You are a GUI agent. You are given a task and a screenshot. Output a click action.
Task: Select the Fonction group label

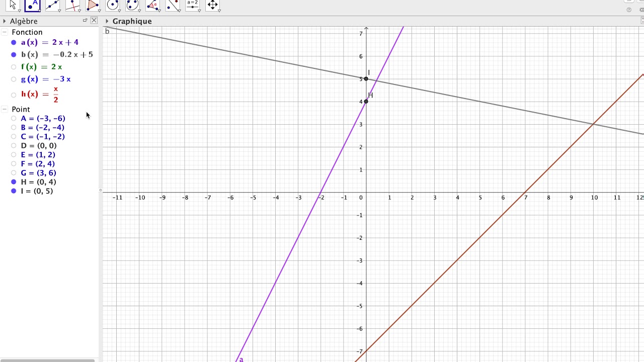(x=27, y=32)
